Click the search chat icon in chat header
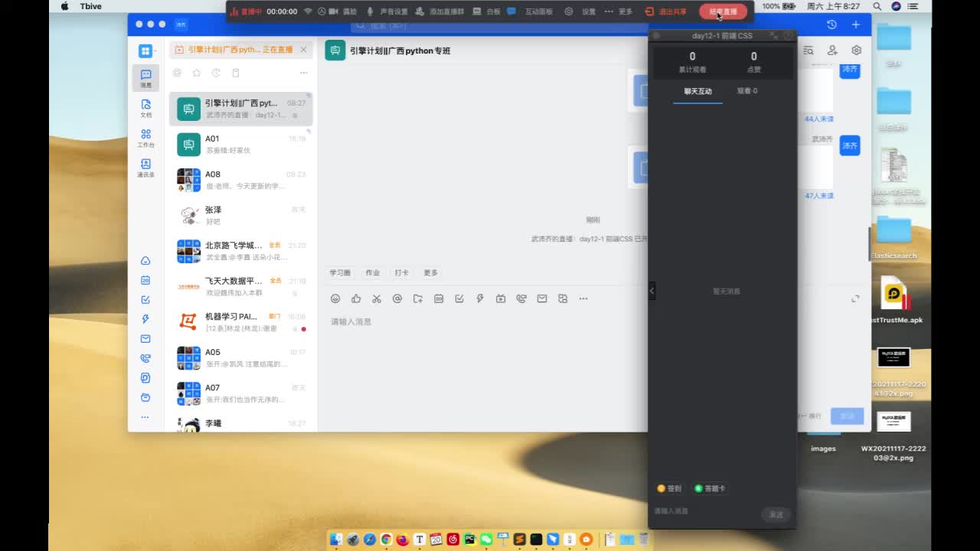This screenshot has height=551, width=980. pos(808,51)
